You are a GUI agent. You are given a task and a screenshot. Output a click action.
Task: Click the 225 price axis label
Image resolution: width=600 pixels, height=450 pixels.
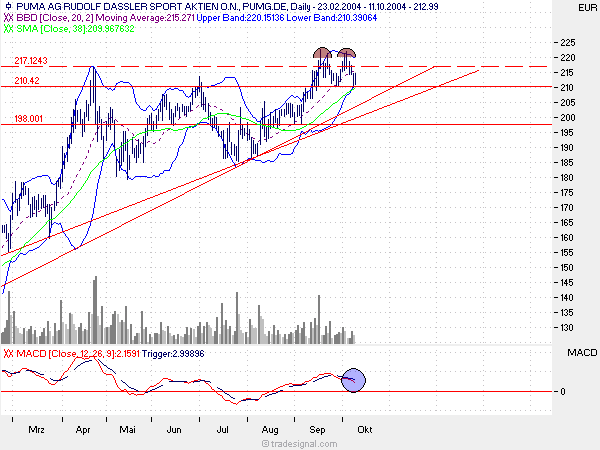(567, 42)
